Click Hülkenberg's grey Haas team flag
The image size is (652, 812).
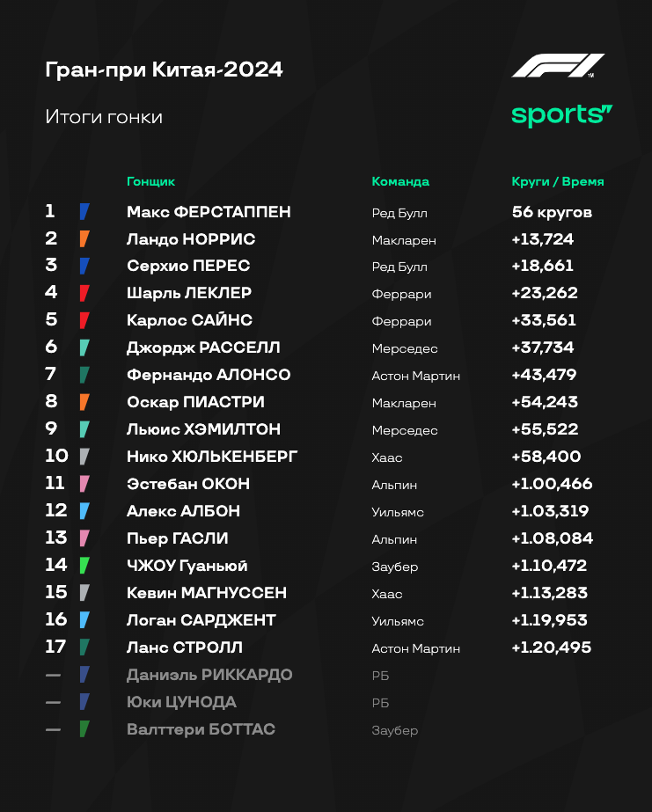[84, 457]
